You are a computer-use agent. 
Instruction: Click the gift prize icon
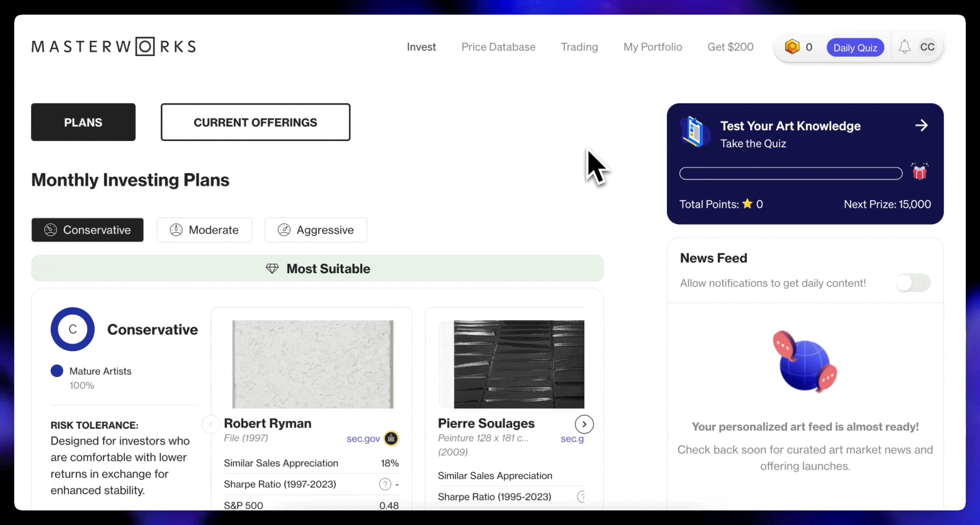919,172
